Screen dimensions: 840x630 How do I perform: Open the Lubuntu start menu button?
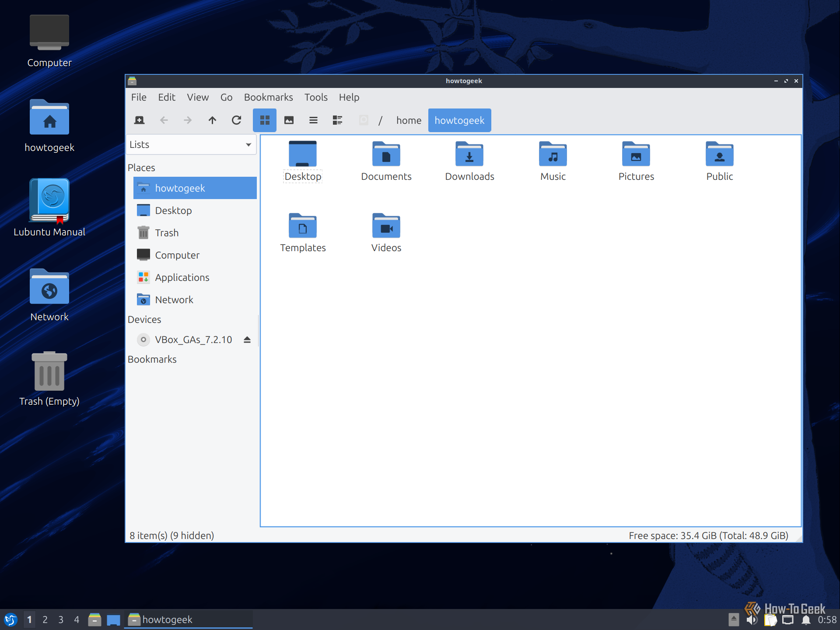(x=10, y=619)
